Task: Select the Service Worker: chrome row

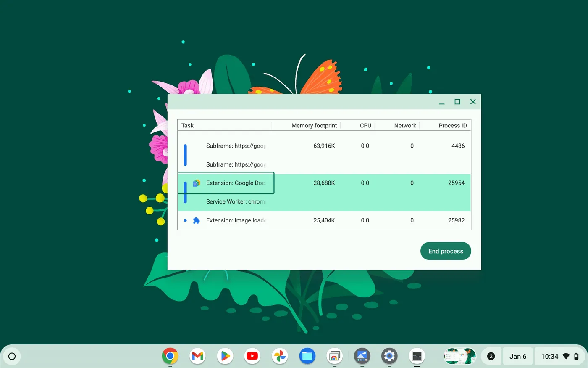Action: pos(324,201)
